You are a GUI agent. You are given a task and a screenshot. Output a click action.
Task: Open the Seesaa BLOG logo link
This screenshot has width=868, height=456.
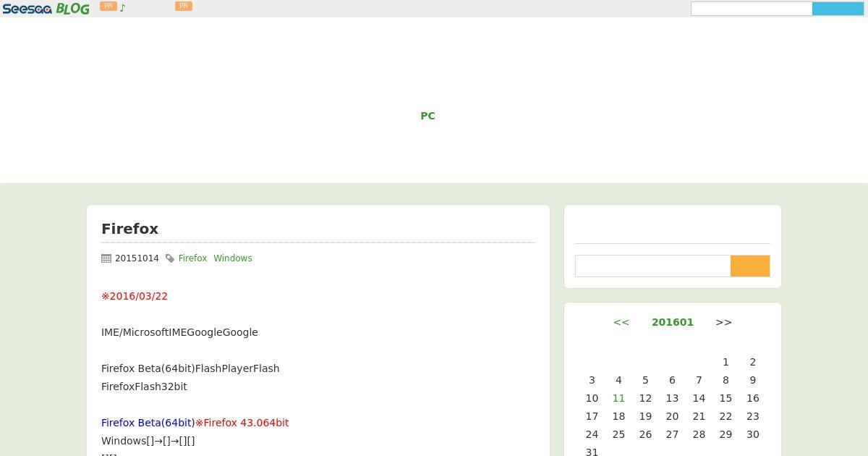[46, 9]
